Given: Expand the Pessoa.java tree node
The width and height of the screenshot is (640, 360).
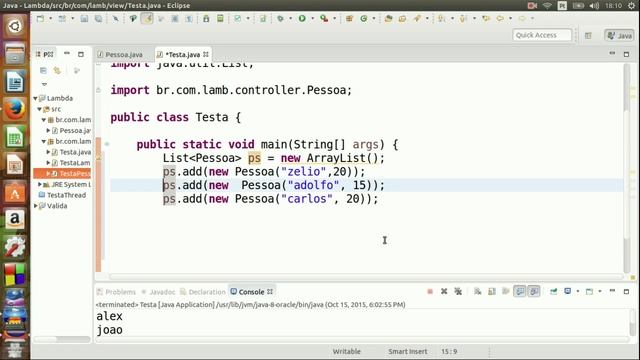Looking at the screenshot, I should pos(48,131).
